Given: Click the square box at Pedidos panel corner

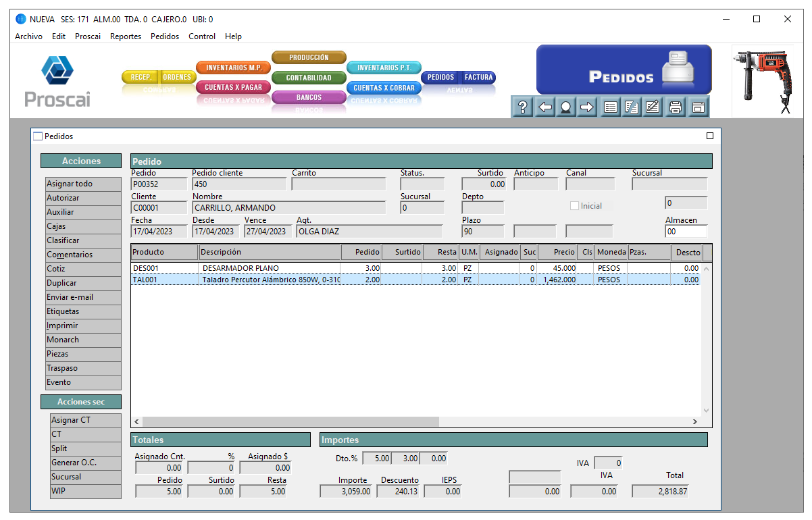Looking at the screenshot, I should (709, 136).
